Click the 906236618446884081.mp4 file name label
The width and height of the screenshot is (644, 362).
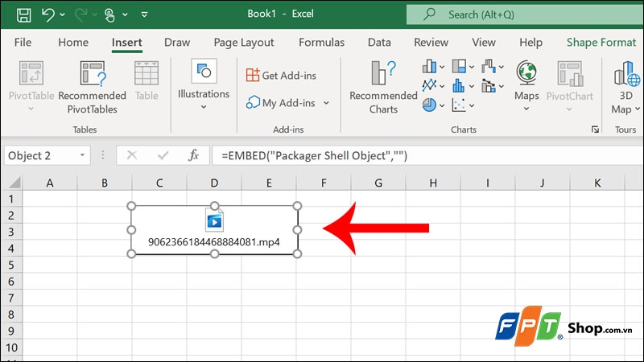(214, 242)
